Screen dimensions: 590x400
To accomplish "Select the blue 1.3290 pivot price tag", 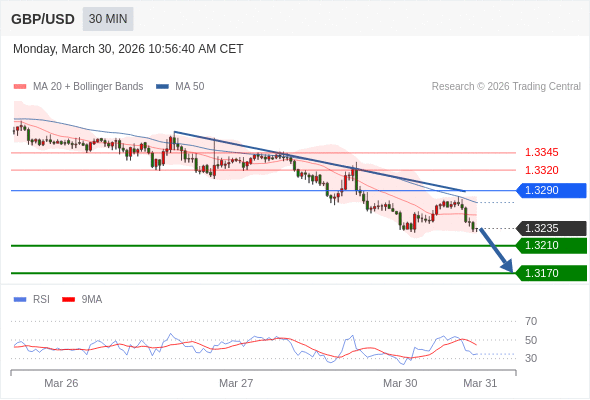I will [x=551, y=190].
